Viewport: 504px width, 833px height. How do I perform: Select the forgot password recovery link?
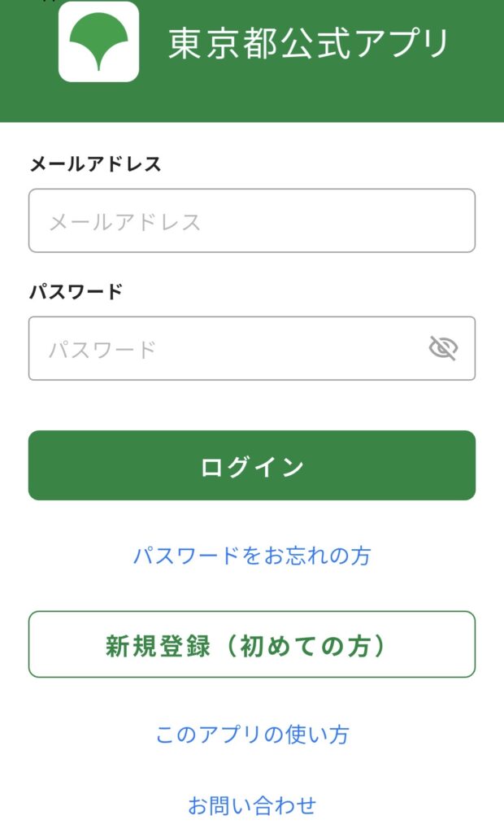pyautogui.click(x=252, y=556)
